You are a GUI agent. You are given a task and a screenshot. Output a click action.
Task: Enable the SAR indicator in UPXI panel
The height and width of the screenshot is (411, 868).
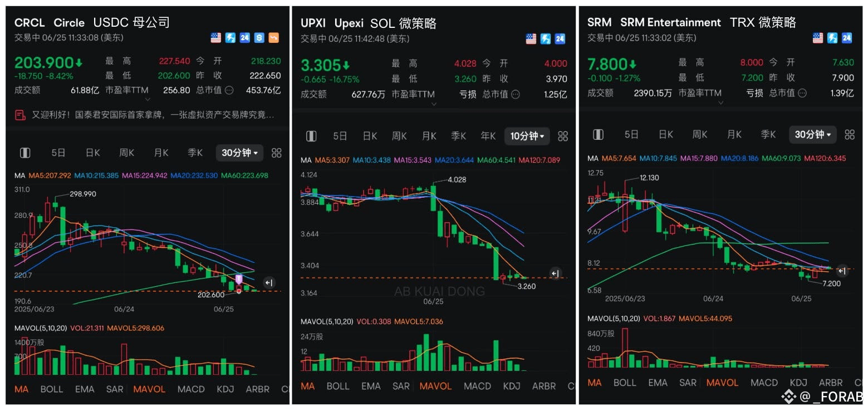pos(401,386)
